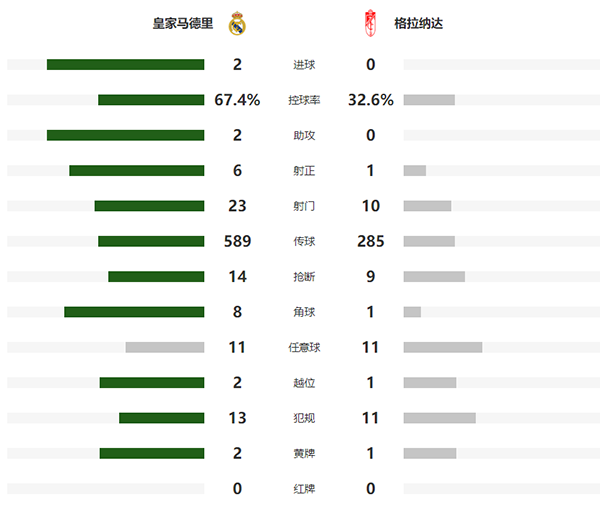Screen dimensions: 600x510
Task: Click Real Madrid's green 射正 bar
Action: tap(137, 171)
